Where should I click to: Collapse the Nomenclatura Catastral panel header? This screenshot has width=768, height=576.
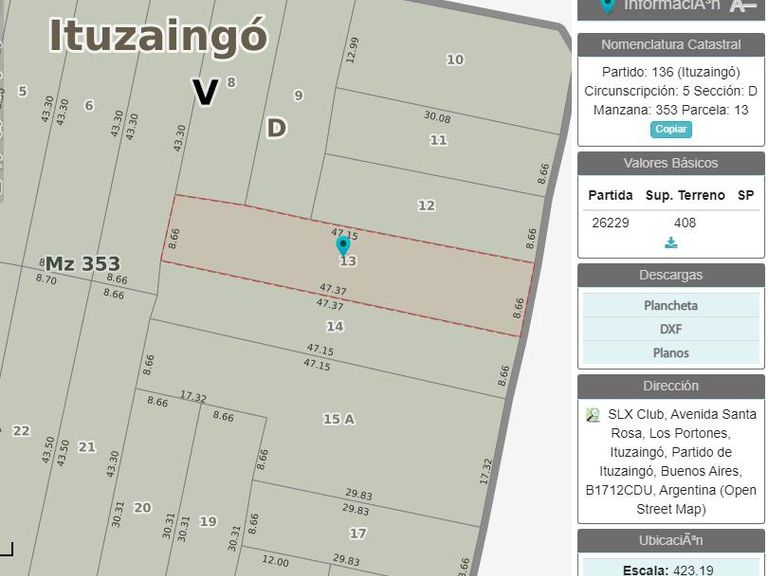pyautogui.click(x=671, y=45)
